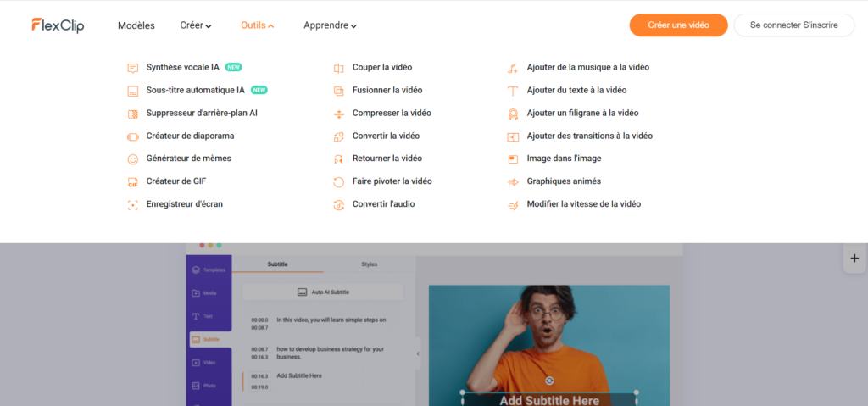Click the Graphiques animés icon
Screen dimensions: 868x406
tap(513, 181)
